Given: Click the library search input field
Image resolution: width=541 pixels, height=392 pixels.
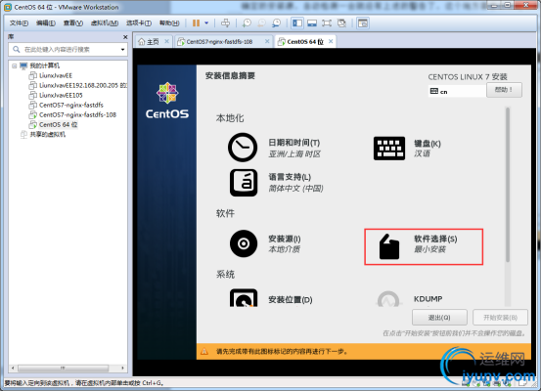Looking at the screenshot, I should pos(68,50).
